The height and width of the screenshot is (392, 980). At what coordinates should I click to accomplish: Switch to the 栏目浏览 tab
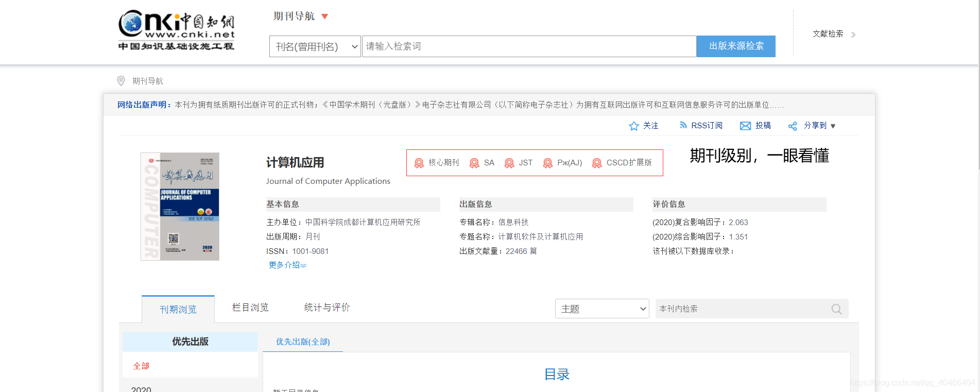(250, 308)
